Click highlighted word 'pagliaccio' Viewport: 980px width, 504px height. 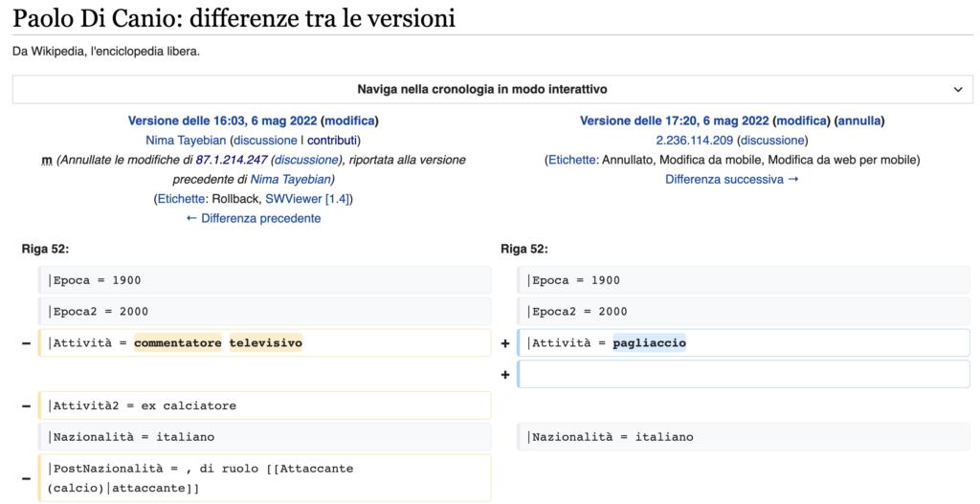pos(650,343)
